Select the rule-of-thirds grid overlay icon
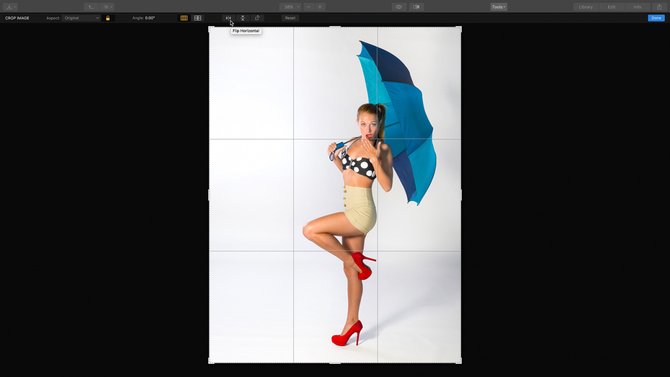Viewport: 670px width, 377px height. (x=184, y=18)
